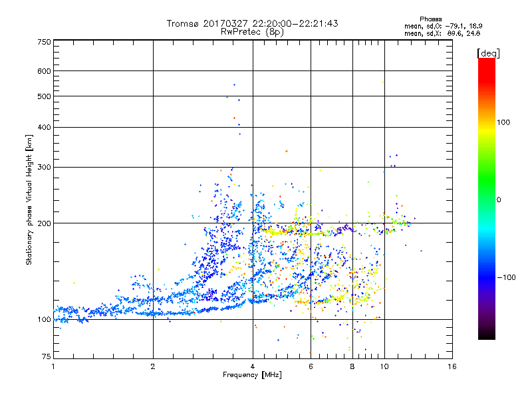Click the y-axis tick label '300'
Viewport: 532px width, 399px height.
click(x=44, y=168)
